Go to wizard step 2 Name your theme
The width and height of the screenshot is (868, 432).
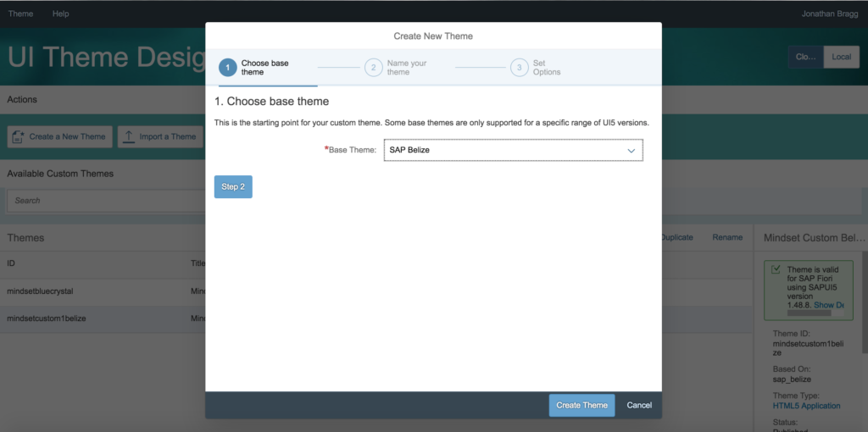[396, 68]
